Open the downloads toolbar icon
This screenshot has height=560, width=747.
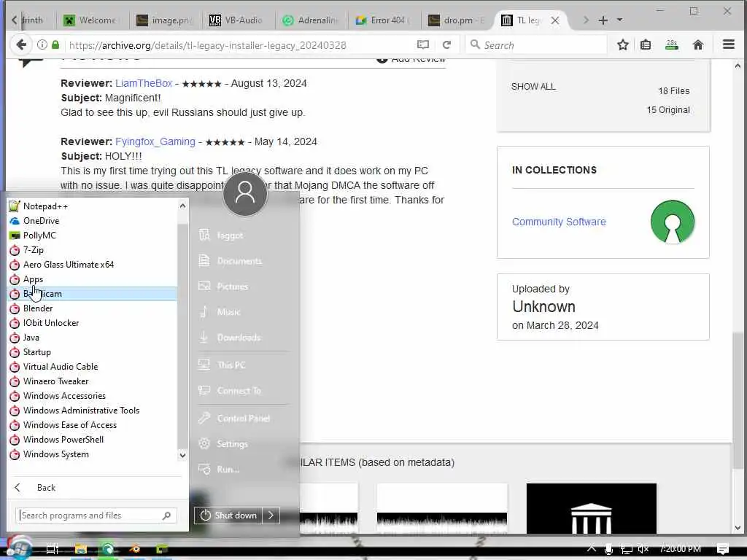click(x=672, y=44)
